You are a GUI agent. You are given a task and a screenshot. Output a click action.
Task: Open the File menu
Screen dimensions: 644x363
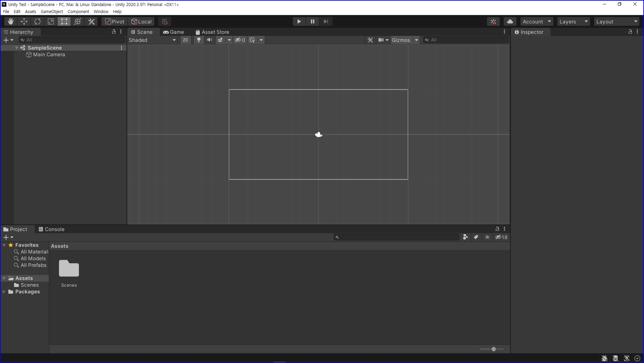point(6,11)
